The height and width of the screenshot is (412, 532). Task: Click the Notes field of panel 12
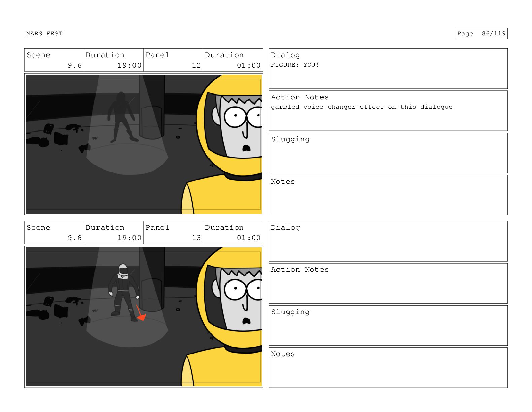(x=388, y=195)
